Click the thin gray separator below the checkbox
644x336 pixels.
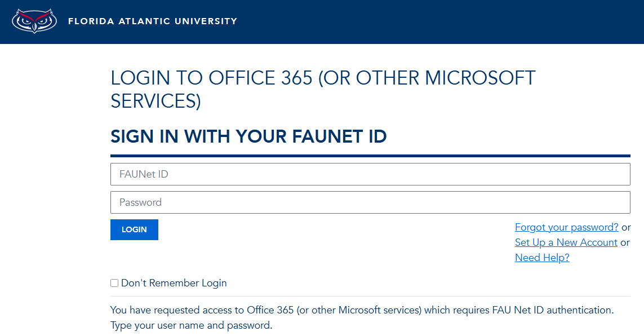point(370,296)
